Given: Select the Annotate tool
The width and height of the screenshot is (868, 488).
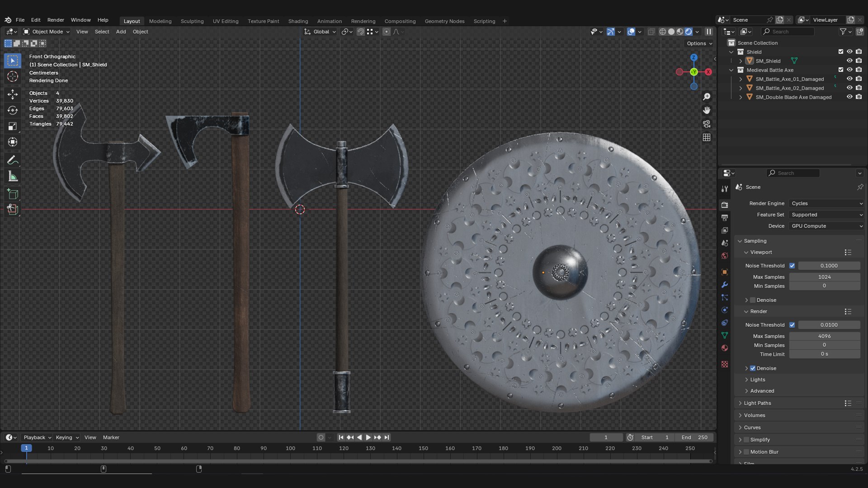Looking at the screenshot, I should [13, 160].
